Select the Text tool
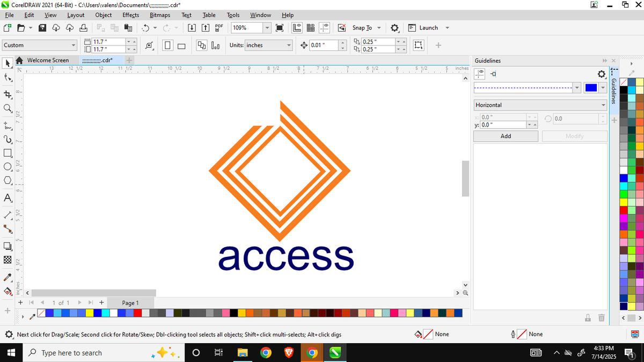 [x=8, y=198]
